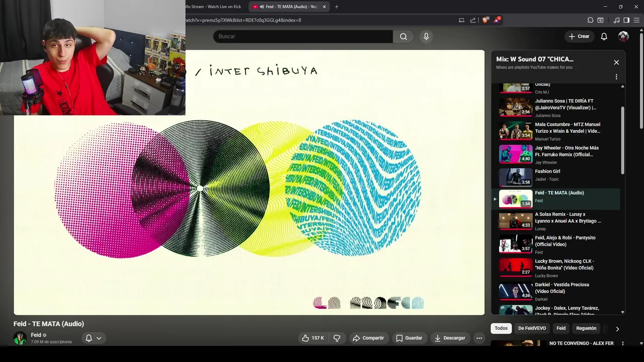Open browser extensions puzzle icon
The height and width of the screenshot is (362, 644).
tap(590, 20)
